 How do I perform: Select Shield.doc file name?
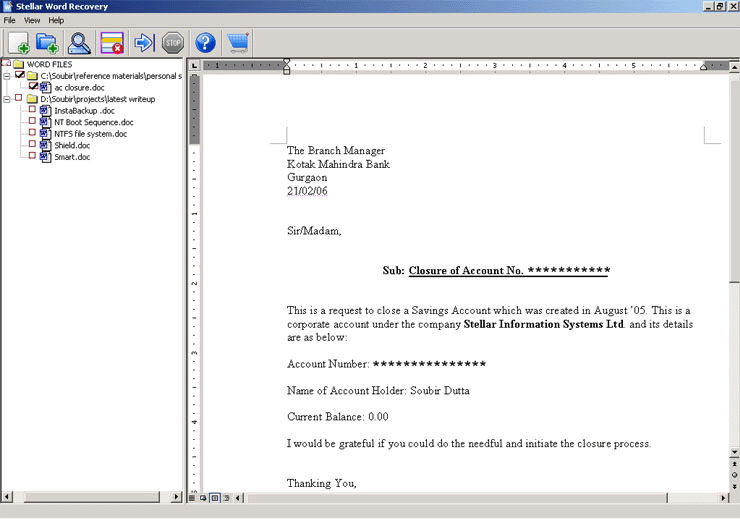point(72,145)
